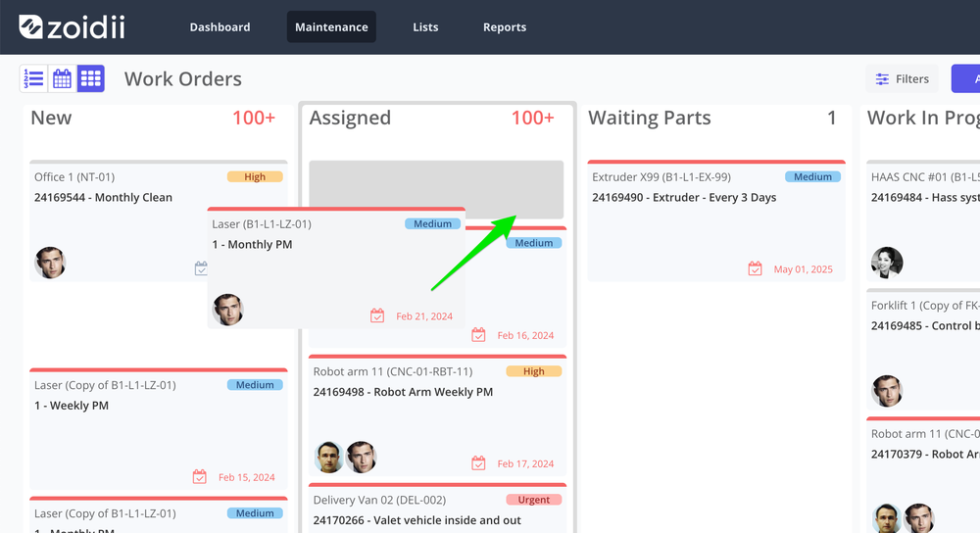The image size is (980, 533).
Task: Click Medium badge on Extruder X99 card
Action: coord(812,176)
